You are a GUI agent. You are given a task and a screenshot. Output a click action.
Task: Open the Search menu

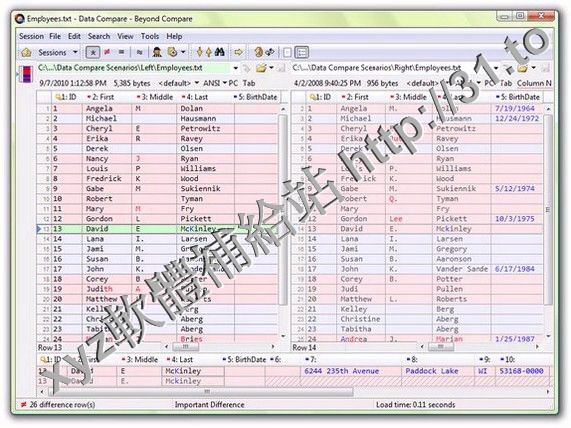(x=99, y=36)
